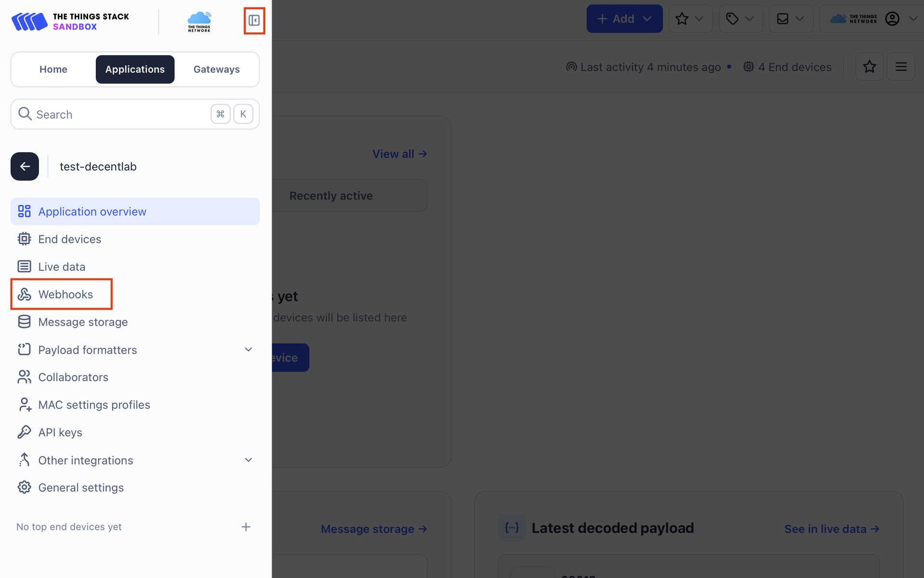
Task: Click the Webhooks icon
Action: [25, 294]
